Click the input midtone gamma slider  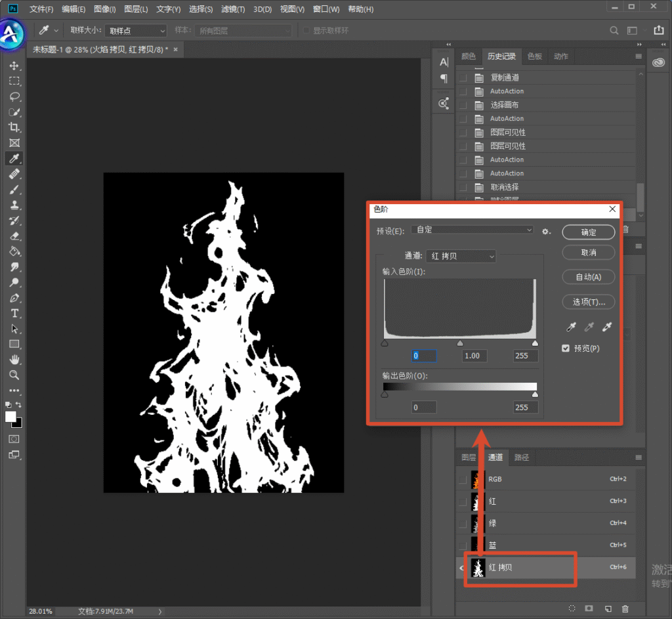pyautogui.click(x=460, y=343)
